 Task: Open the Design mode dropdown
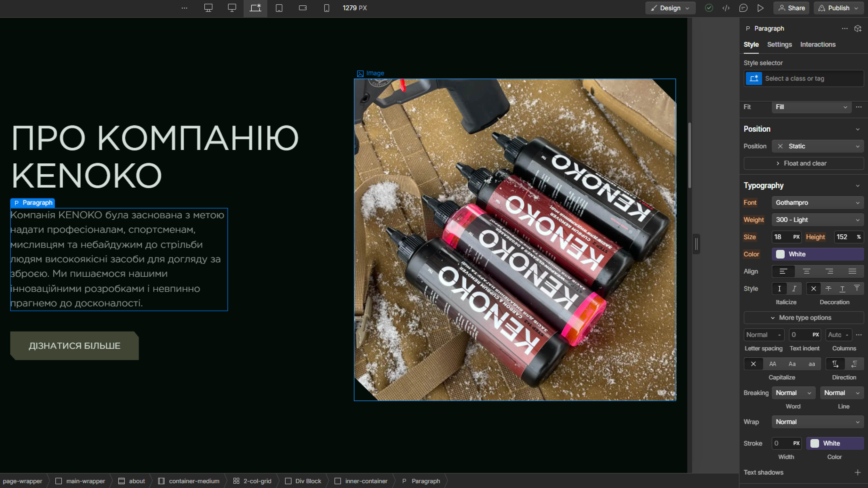pos(670,8)
